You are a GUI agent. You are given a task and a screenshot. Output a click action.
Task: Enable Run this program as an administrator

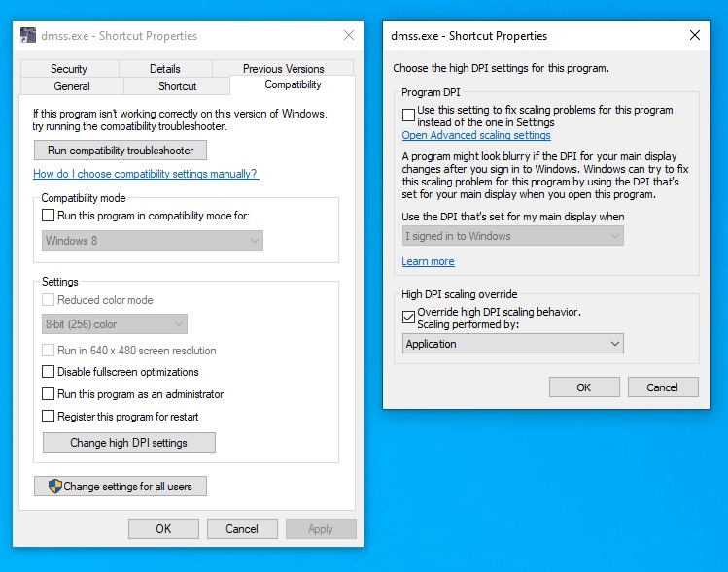pos(49,394)
